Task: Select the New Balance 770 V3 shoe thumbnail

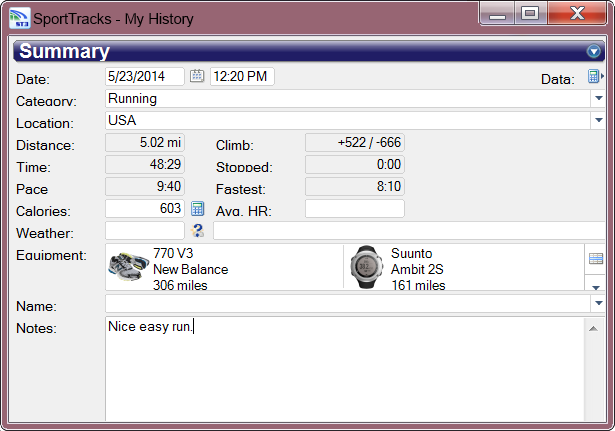Action: (128, 267)
